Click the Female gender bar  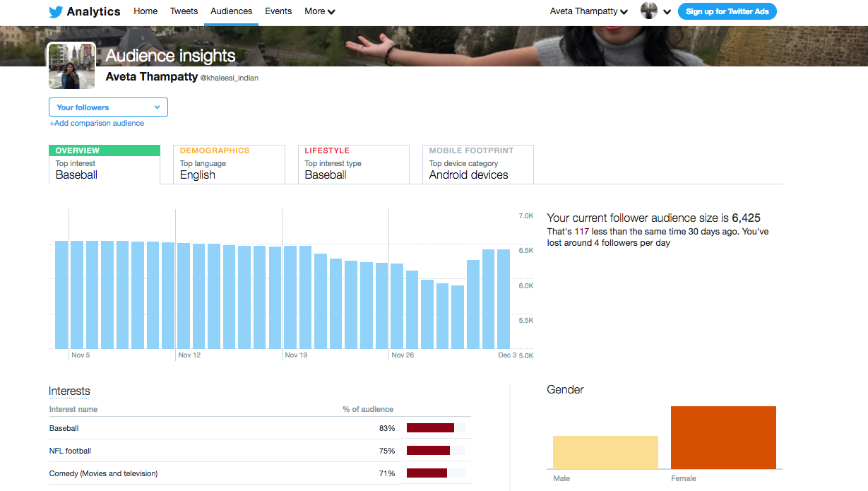pyautogui.click(x=723, y=437)
